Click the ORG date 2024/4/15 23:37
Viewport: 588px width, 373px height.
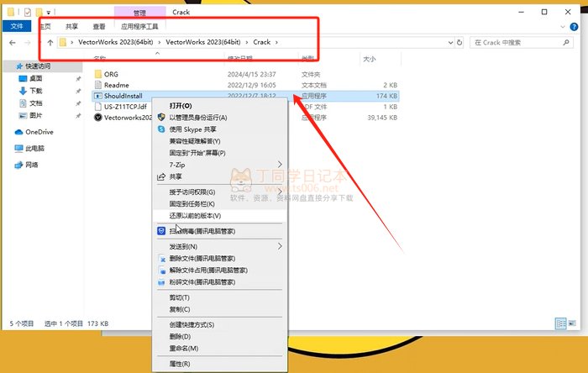coord(251,74)
